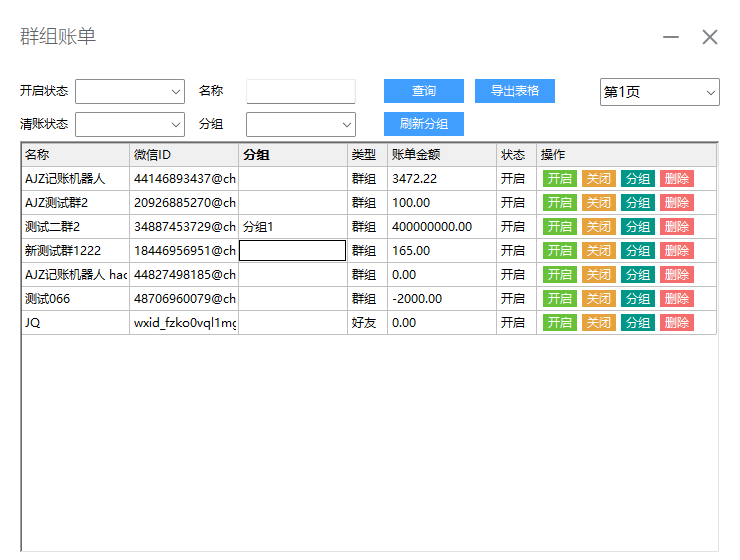Expand the 分组 filter dropdown

coord(301,124)
